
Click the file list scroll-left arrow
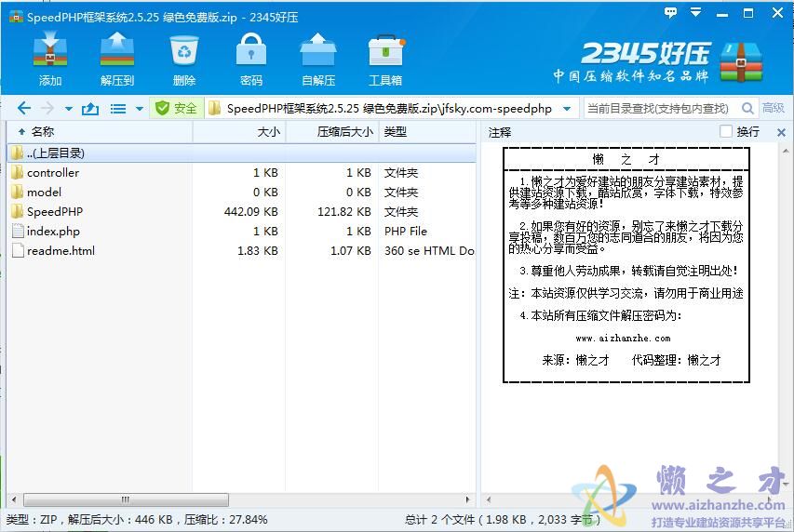[x=14, y=499]
